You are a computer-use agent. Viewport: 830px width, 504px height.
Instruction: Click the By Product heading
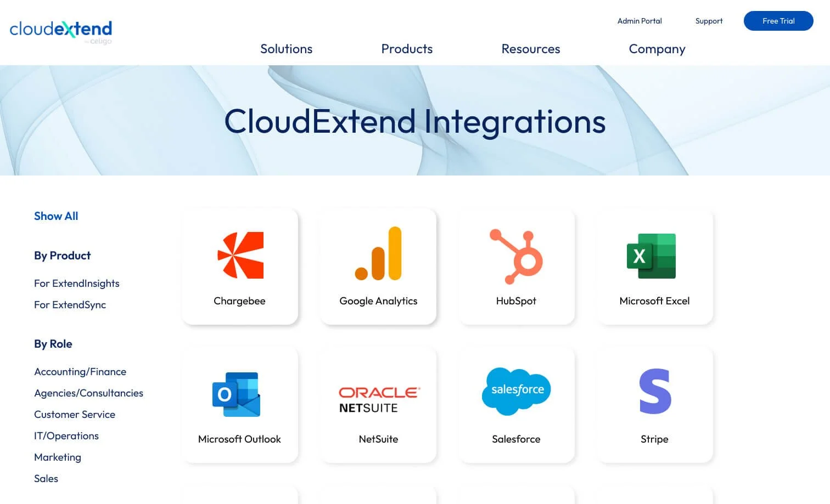tap(62, 256)
